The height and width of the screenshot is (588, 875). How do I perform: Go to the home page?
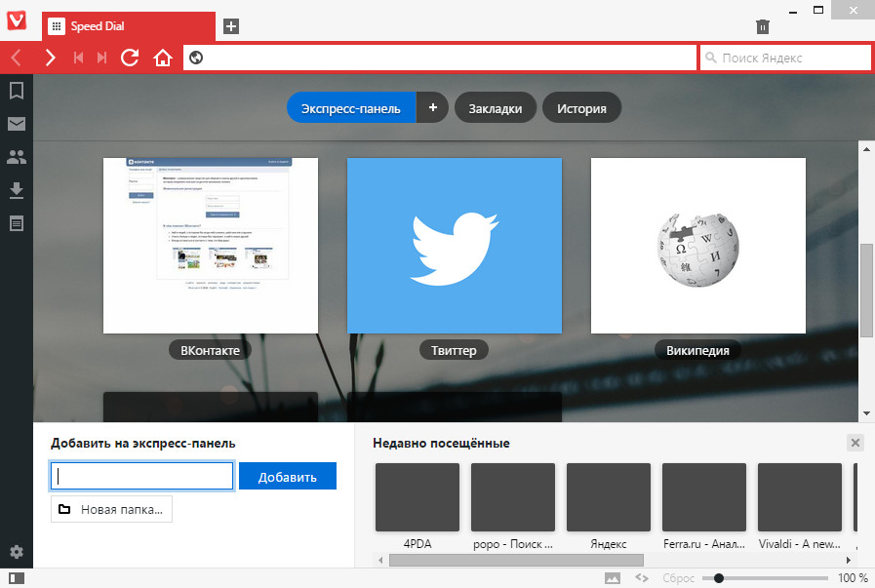(x=163, y=58)
